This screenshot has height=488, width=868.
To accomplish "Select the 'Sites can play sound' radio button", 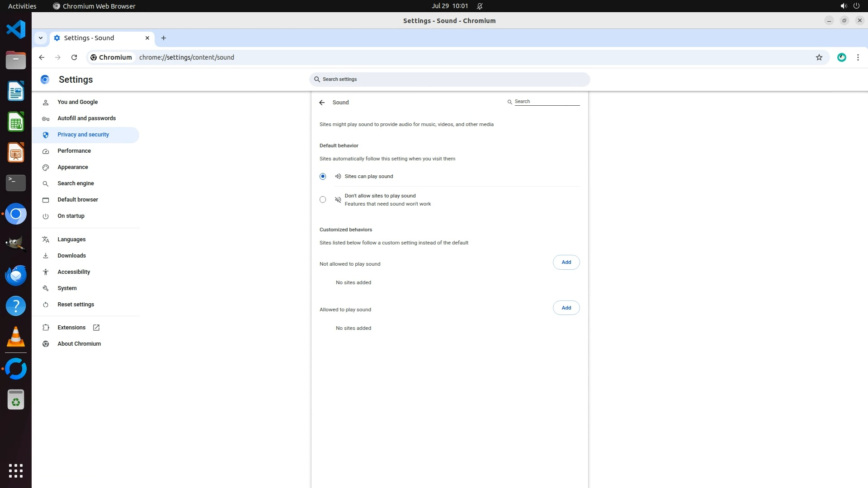I will (323, 176).
